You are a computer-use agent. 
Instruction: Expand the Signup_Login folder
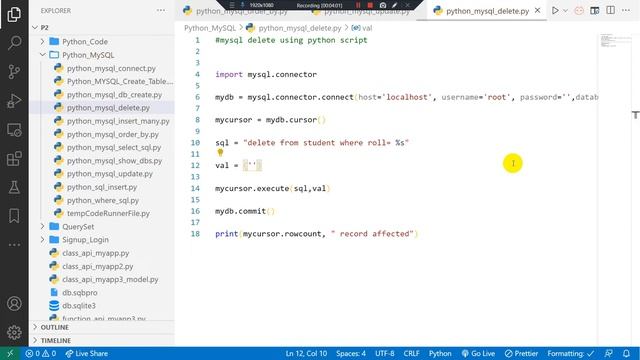[x=102, y=240]
